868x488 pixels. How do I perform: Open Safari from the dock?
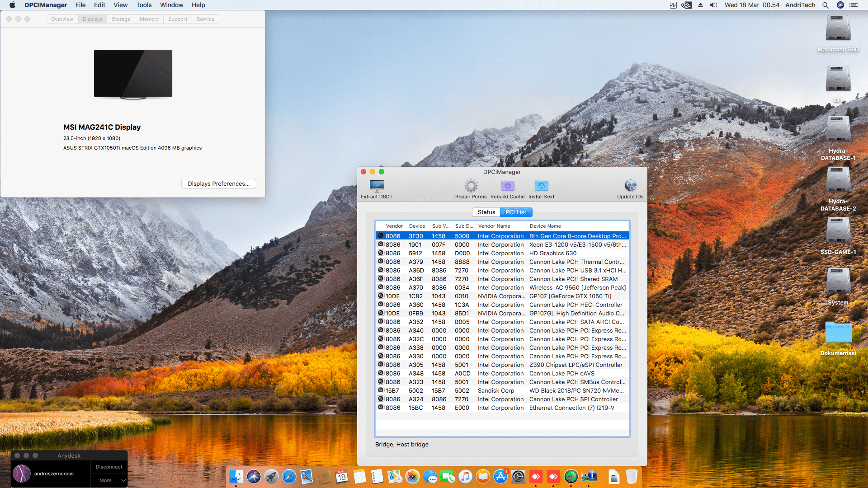(x=289, y=476)
